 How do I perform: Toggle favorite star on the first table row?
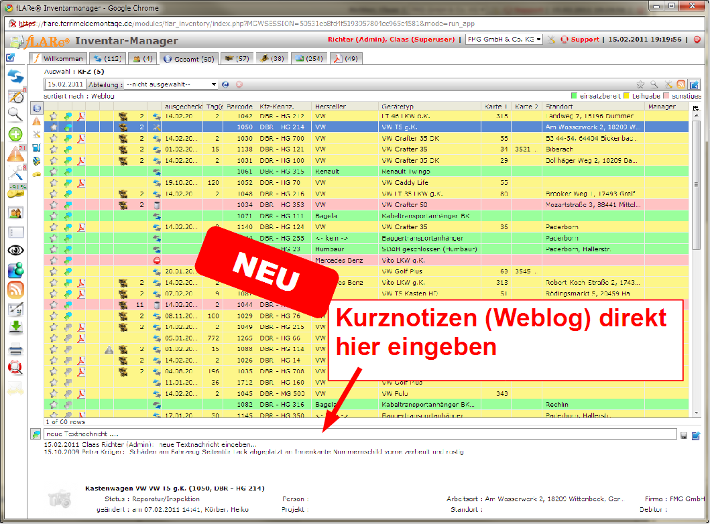[x=52, y=116]
